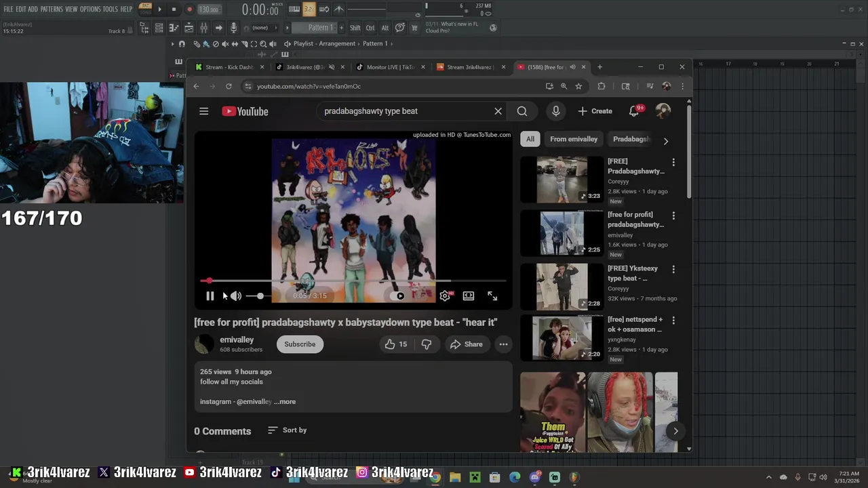Enter YouTube full screen mode
This screenshot has height=488, width=868.
tap(492, 296)
